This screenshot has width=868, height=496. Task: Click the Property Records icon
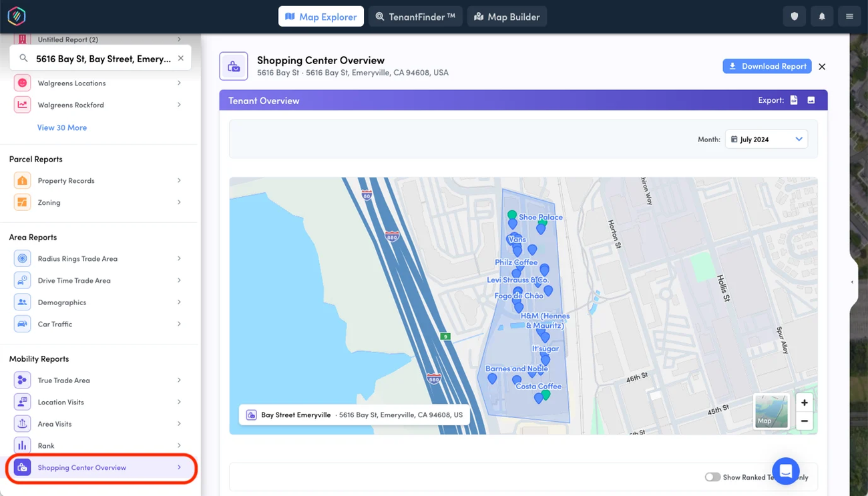pos(23,181)
